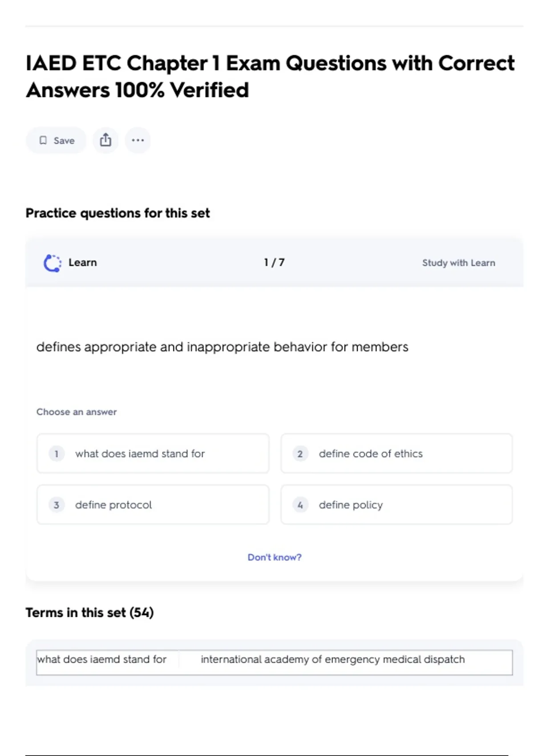Click the number 1 answer badge

pyautogui.click(x=57, y=454)
